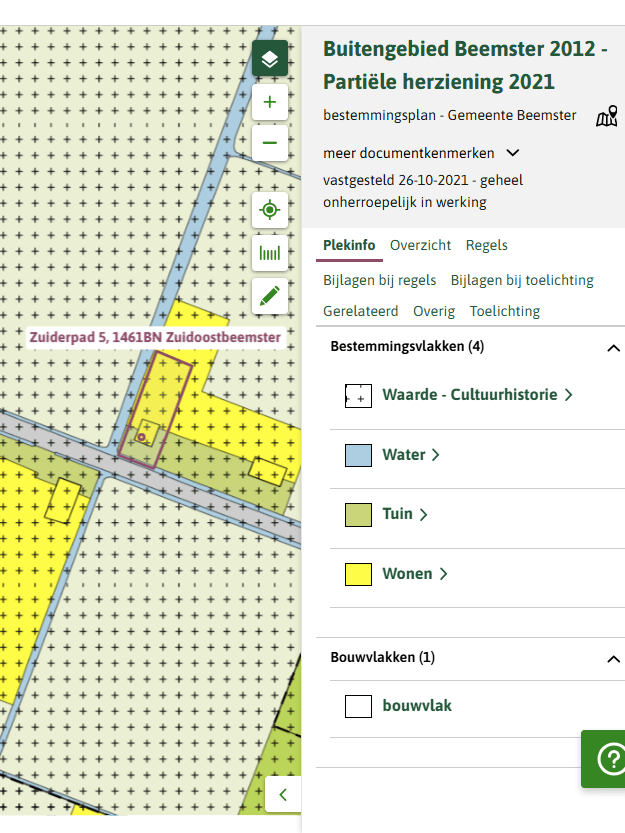Open the Toelichting tab
This screenshot has width=625, height=833.
(504, 311)
